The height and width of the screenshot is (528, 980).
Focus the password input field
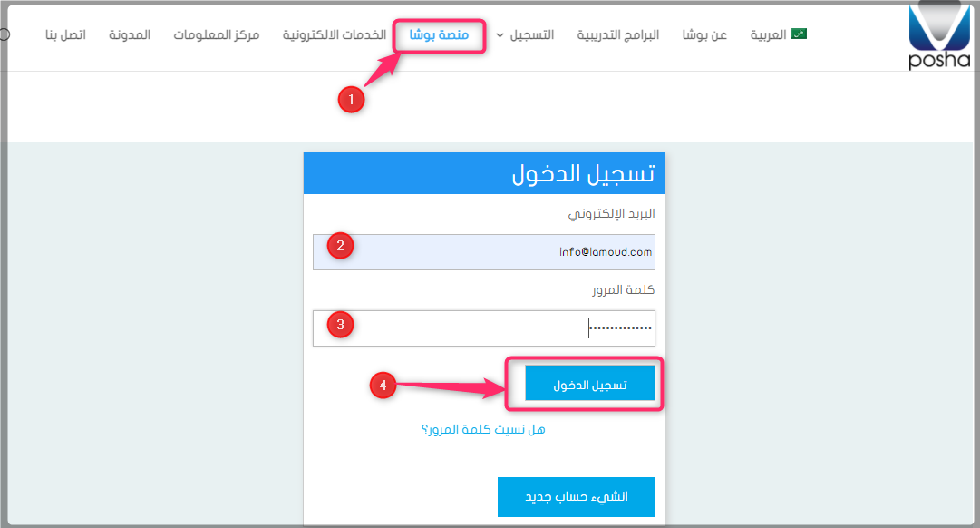484,328
